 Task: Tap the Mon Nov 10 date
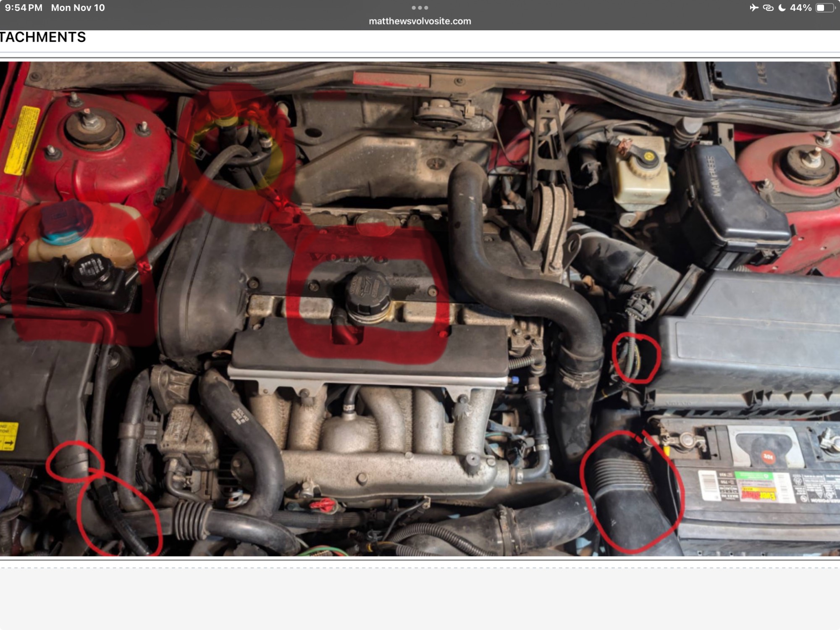78,8
